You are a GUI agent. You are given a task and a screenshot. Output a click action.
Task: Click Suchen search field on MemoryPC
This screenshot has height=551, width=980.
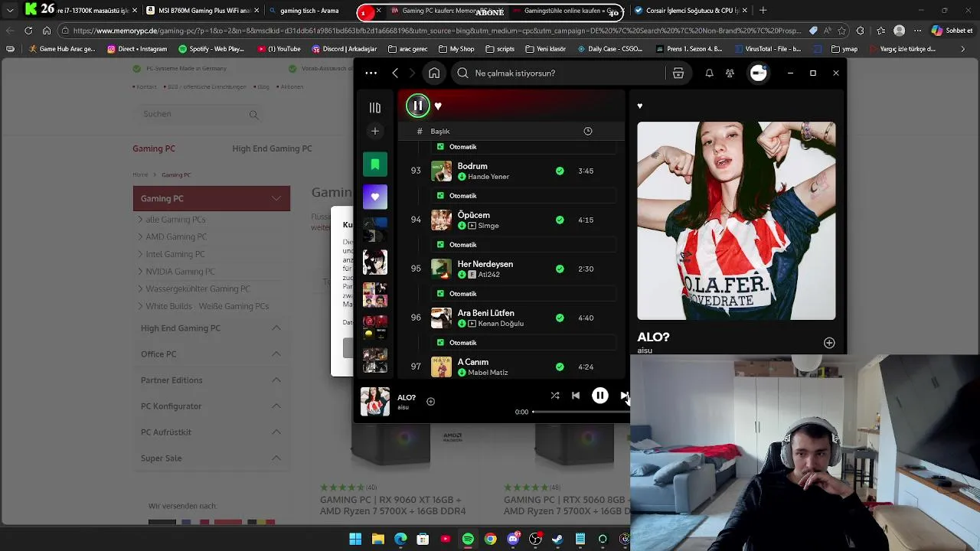(x=201, y=114)
